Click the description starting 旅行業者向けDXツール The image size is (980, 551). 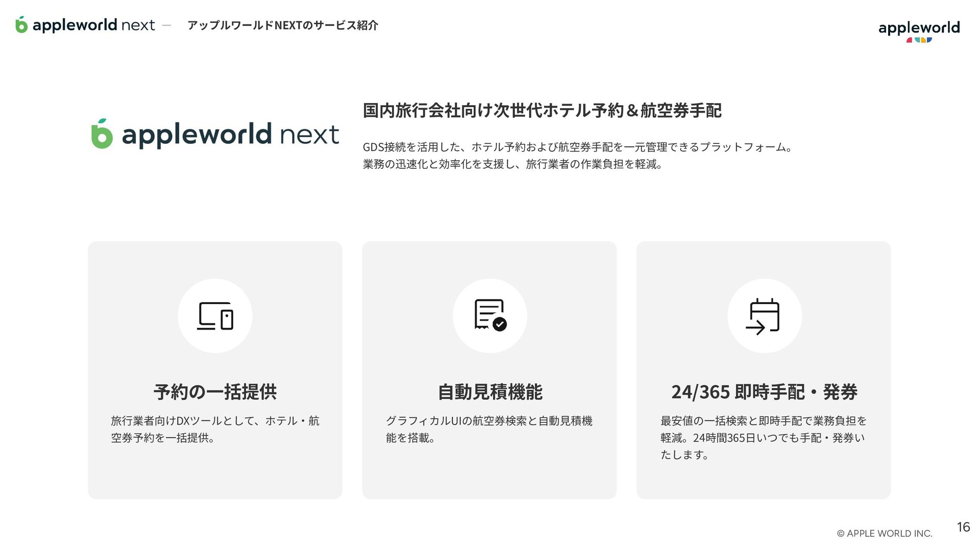[215, 429]
